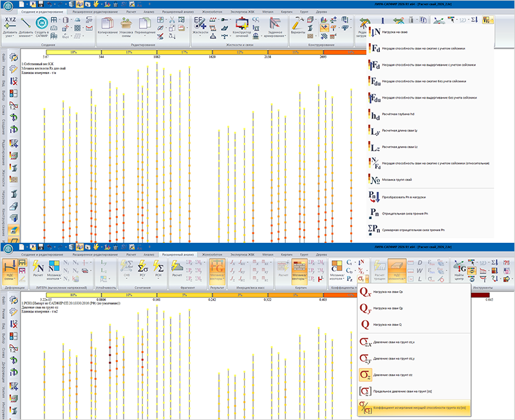Toggle the МДС схемы deformation button
This screenshot has height=420, width=515.
click(10, 269)
